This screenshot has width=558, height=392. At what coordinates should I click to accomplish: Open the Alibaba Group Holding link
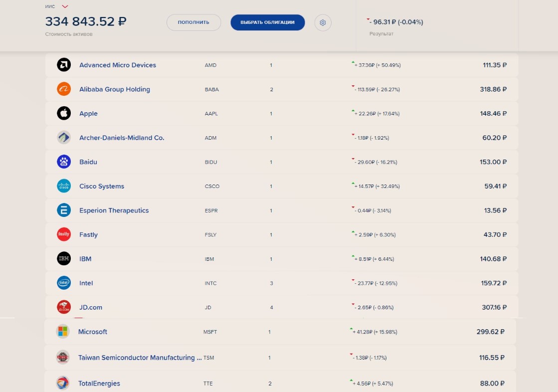(115, 89)
